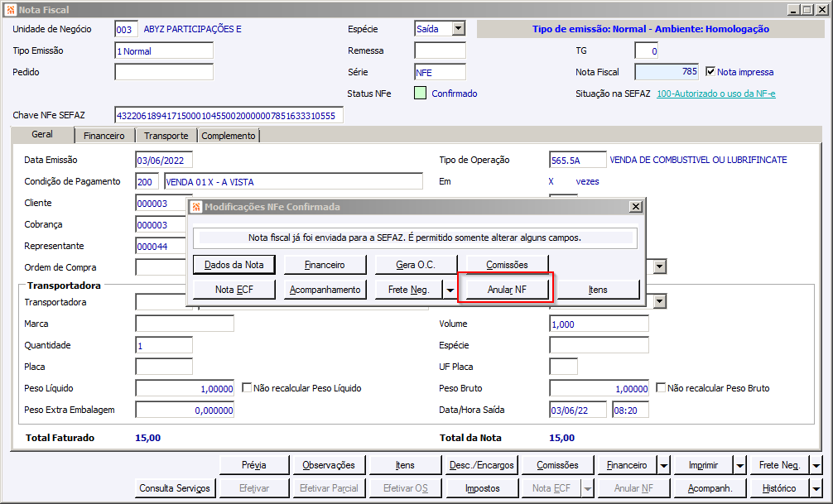Click the Nota Fiscal window title icon
833x504 pixels.
[x=10, y=10]
